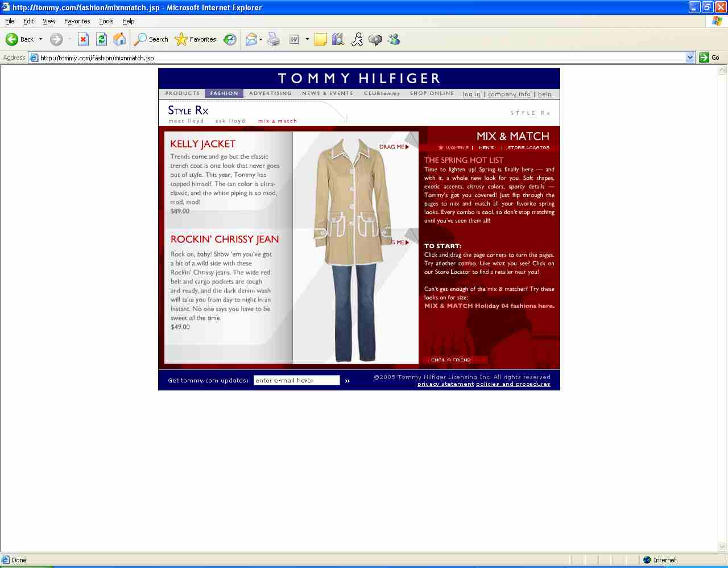
Task: Click the Messenger icon in toolbar
Action: point(394,39)
